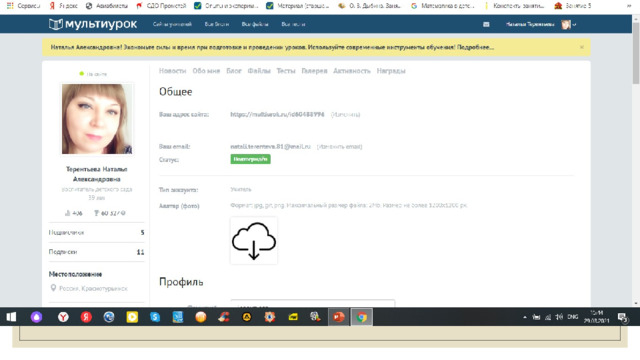Open Alice voice assistant purple icon
The width and height of the screenshot is (640, 360).
(x=36, y=317)
